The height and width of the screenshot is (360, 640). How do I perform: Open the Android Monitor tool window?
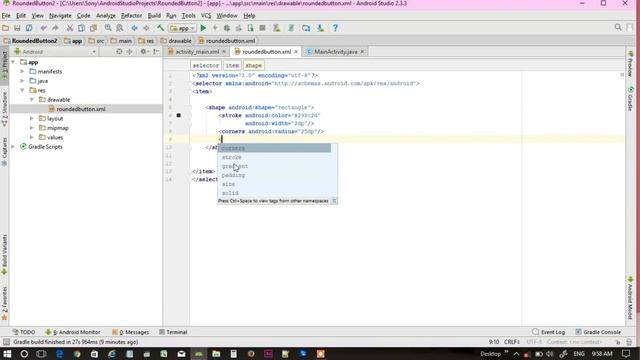tap(73, 332)
